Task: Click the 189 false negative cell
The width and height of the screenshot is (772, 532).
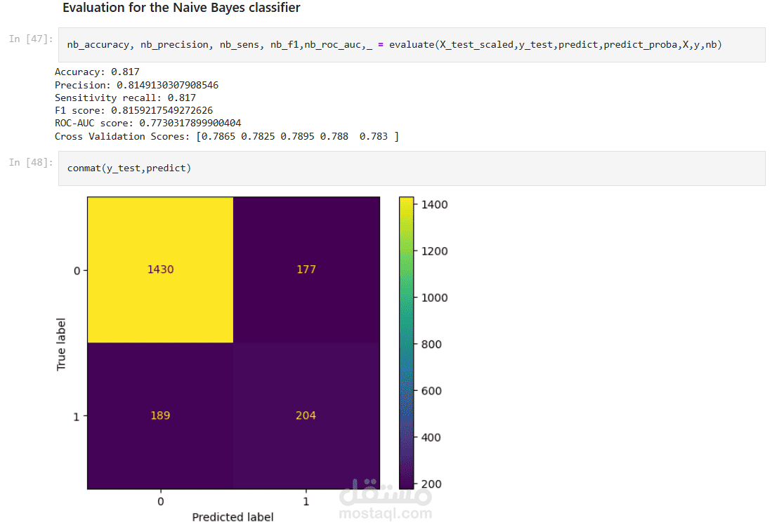Action: click(x=160, y=416)
